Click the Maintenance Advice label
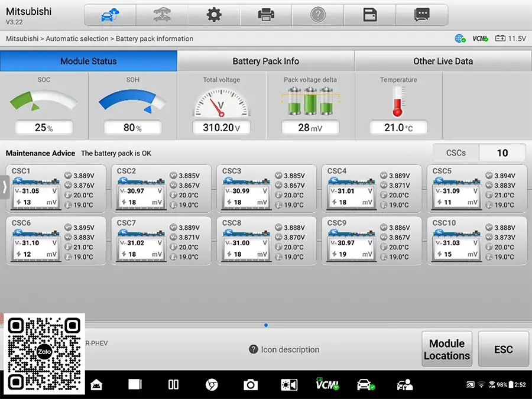 (x=40, y=153)
